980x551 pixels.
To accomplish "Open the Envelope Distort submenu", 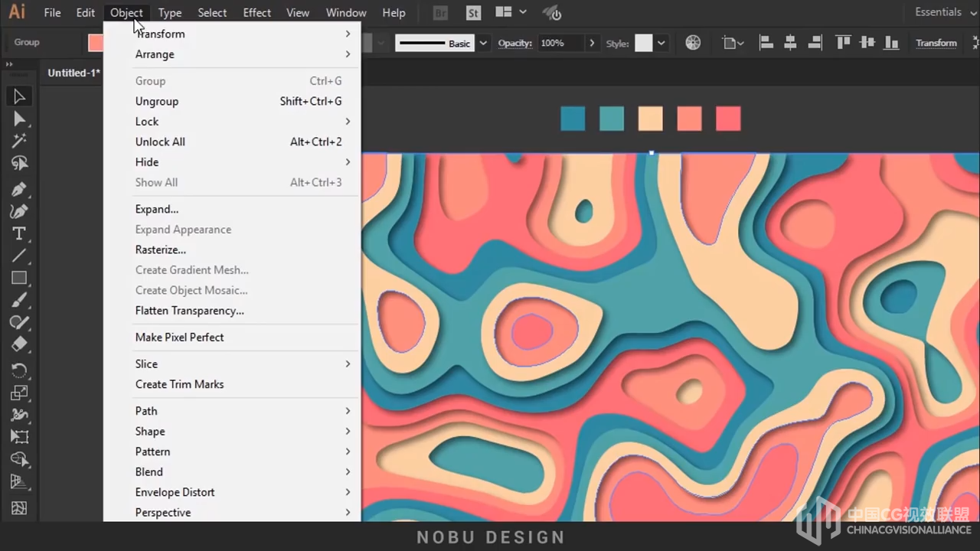I will [231, 492].
